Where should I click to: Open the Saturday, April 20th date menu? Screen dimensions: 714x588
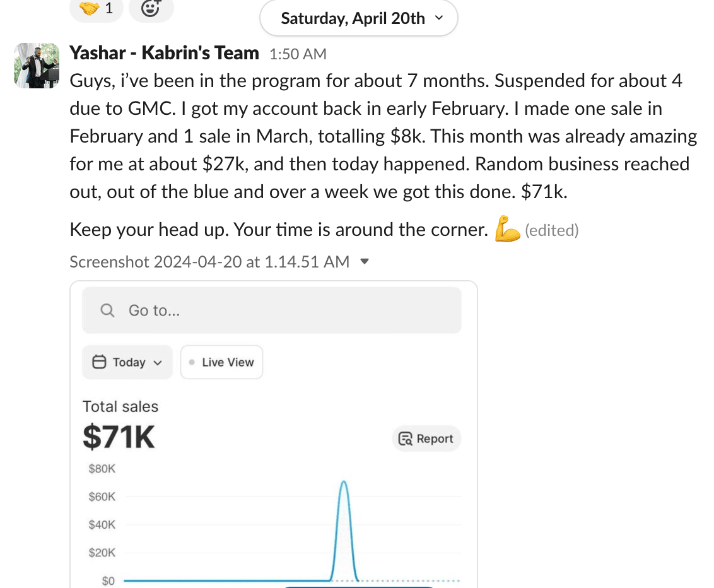[x=358, y=18]
